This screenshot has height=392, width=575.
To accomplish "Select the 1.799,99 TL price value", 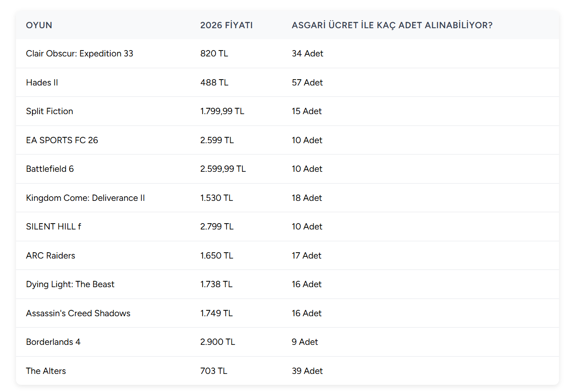I will 222,111.
